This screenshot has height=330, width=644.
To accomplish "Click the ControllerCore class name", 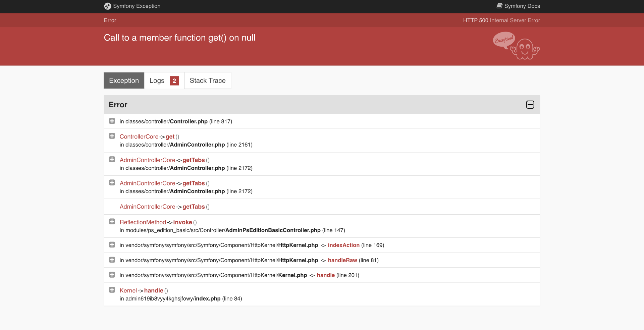I will pos(139,136).
